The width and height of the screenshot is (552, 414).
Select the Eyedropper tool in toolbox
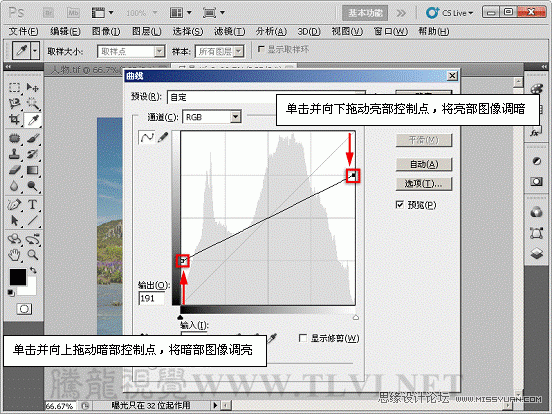[33, 120]
